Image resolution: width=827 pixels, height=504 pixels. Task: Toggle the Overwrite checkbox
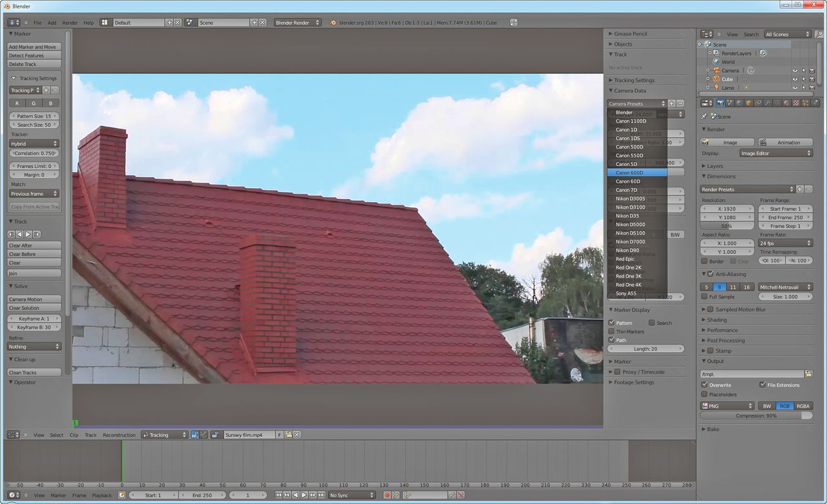705,384
